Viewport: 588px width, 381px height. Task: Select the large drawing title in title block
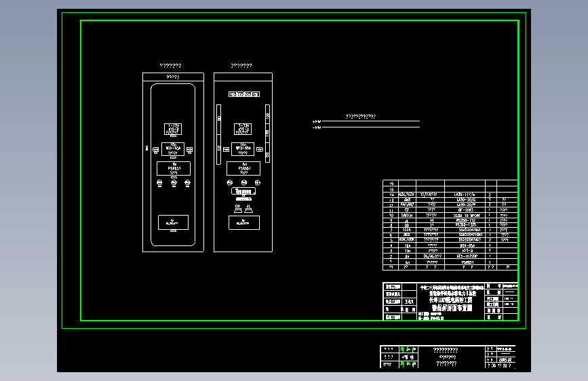(452, 308)
